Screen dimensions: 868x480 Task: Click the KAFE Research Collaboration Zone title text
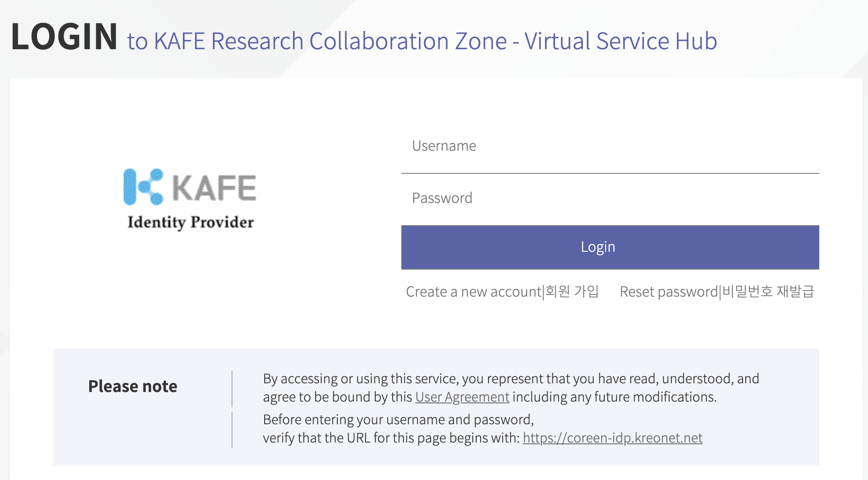click(x=330, y=41)
